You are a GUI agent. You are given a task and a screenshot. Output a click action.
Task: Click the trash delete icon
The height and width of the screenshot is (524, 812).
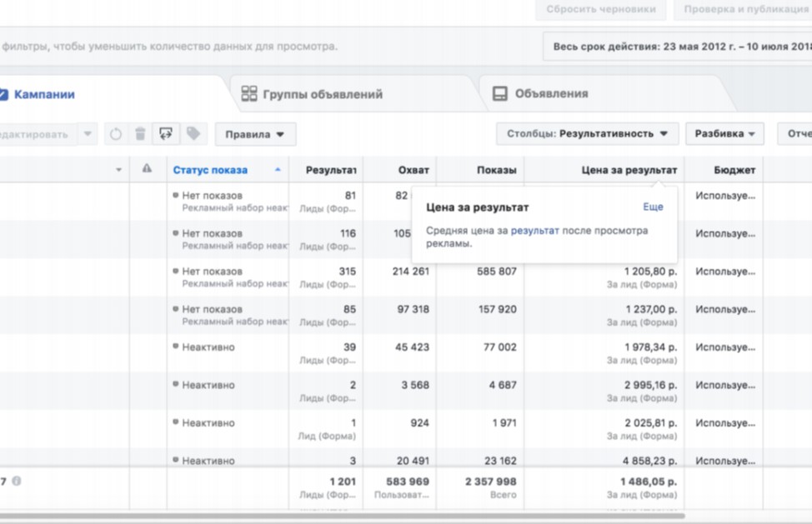tap(140, 134)
